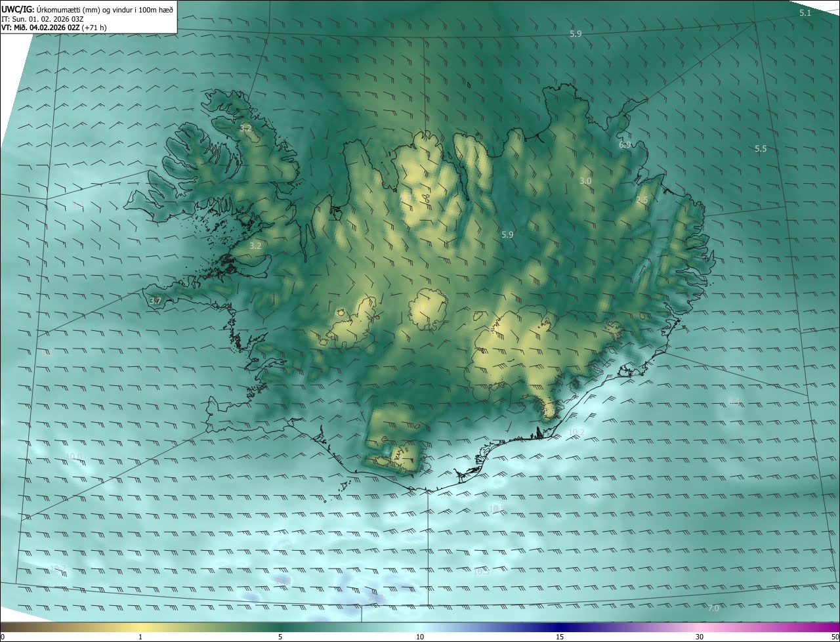This screenshot has height=642, width=840.
Task: Click the 5.1 value in the map corner
Action: point(805,13)
